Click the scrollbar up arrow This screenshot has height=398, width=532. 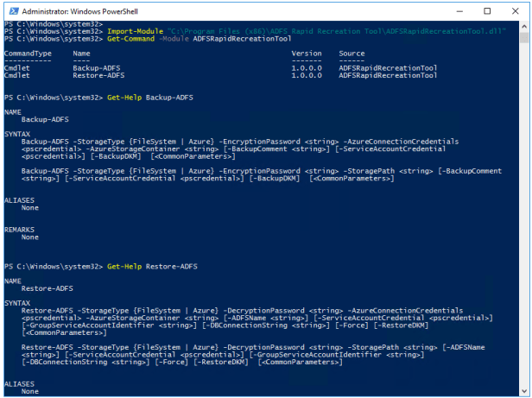click(x=524, y=26)
